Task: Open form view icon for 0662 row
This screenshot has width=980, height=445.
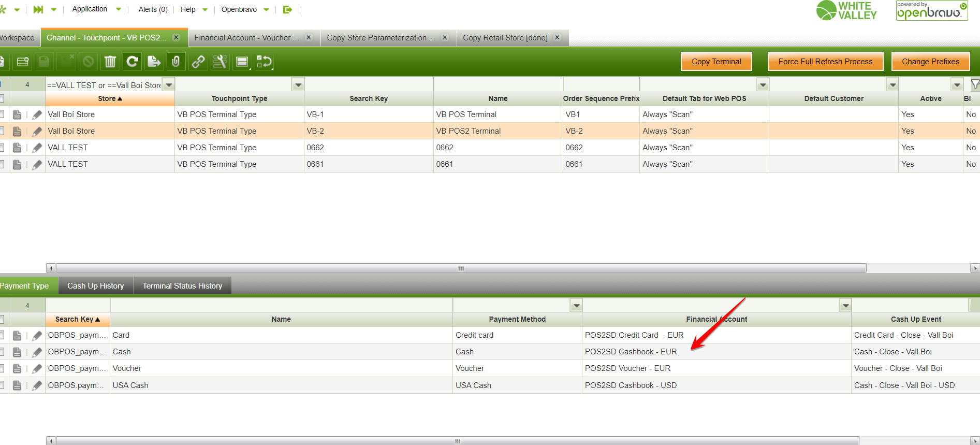Action: click(17, 148)
